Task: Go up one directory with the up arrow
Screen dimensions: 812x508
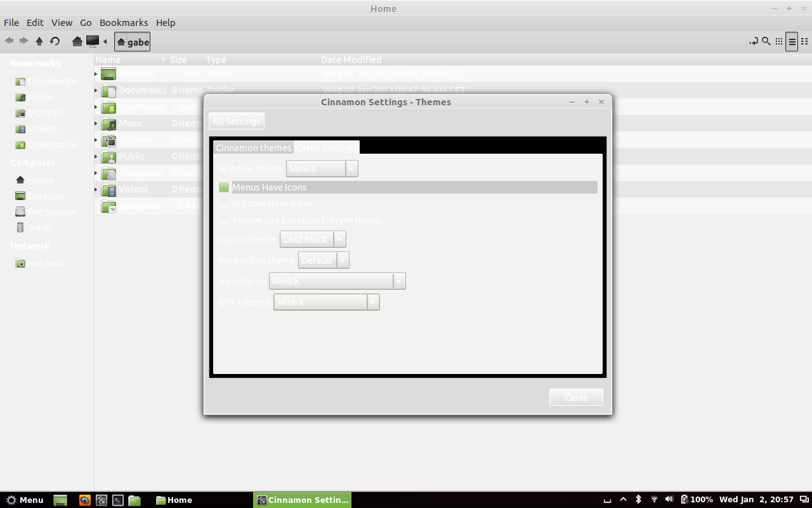Action: [39, 41]
